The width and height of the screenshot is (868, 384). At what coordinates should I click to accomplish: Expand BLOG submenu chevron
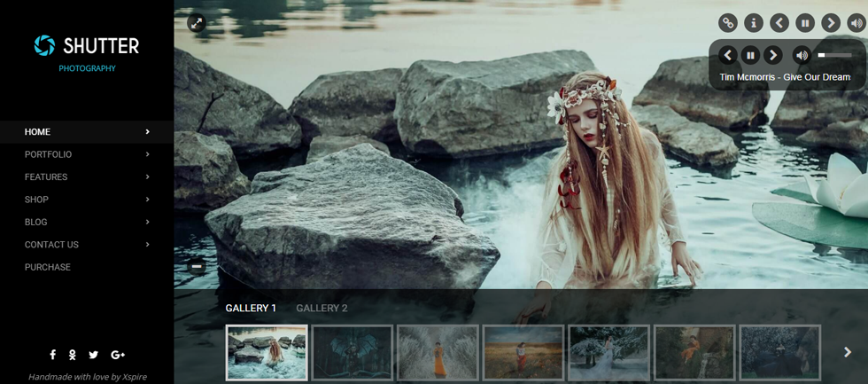click(x=147, y=222)
